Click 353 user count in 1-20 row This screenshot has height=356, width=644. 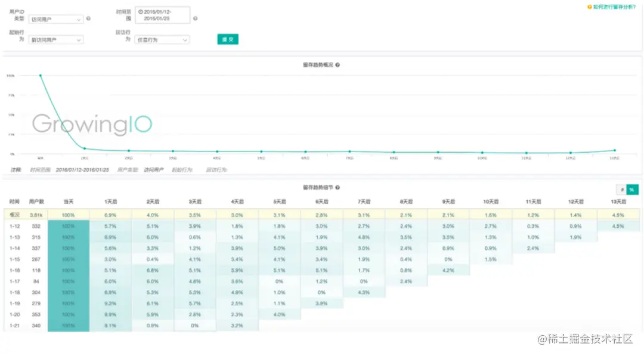(36, 314)
